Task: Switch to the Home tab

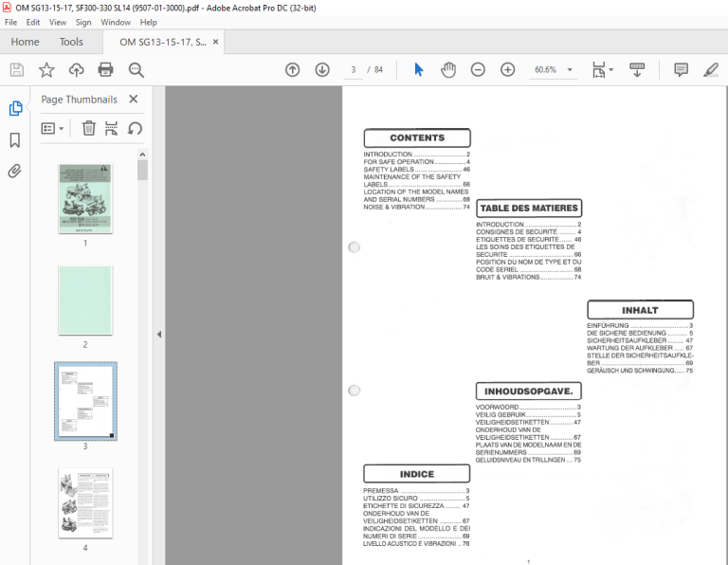Action: pyautogui.click(x=25, y=42)
